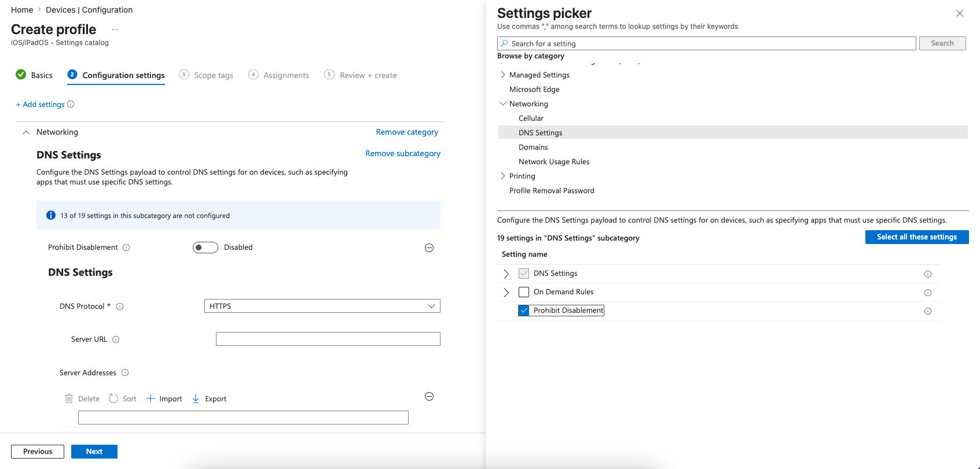
Task: Open Server URL info tooltip
Action: (116, 339)
